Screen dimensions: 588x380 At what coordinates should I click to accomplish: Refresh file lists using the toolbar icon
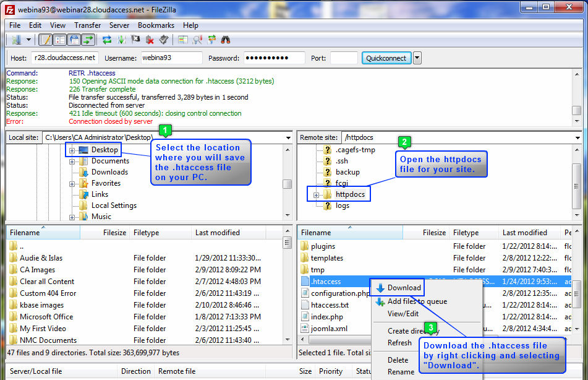click(107, 40)
